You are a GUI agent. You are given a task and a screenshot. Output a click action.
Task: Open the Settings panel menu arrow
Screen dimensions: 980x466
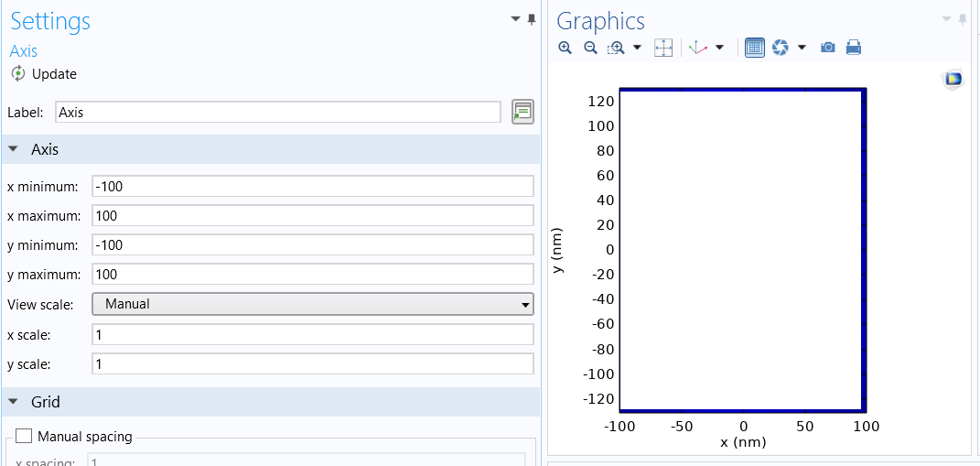515,19
